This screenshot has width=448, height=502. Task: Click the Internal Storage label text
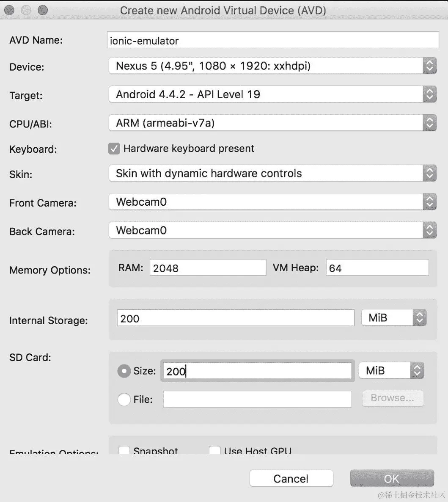[x=49, y=320]
